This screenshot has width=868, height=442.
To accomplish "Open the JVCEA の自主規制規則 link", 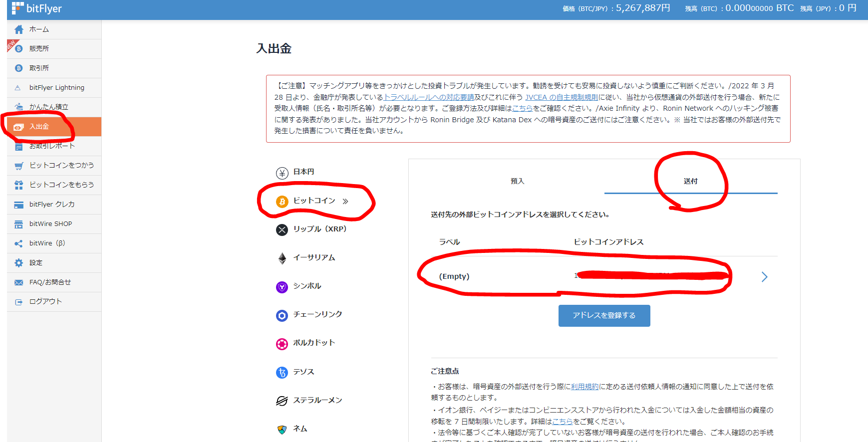I will [562, 97].
